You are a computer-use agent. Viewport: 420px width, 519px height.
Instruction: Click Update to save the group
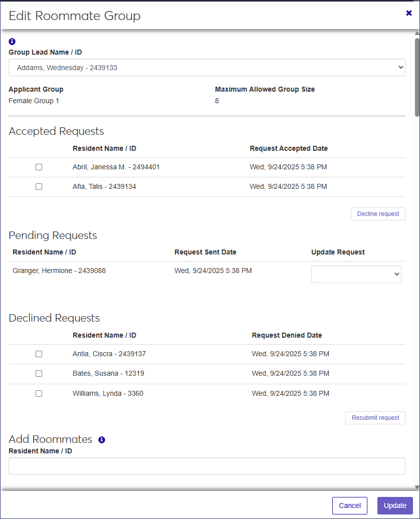(395, 505)
